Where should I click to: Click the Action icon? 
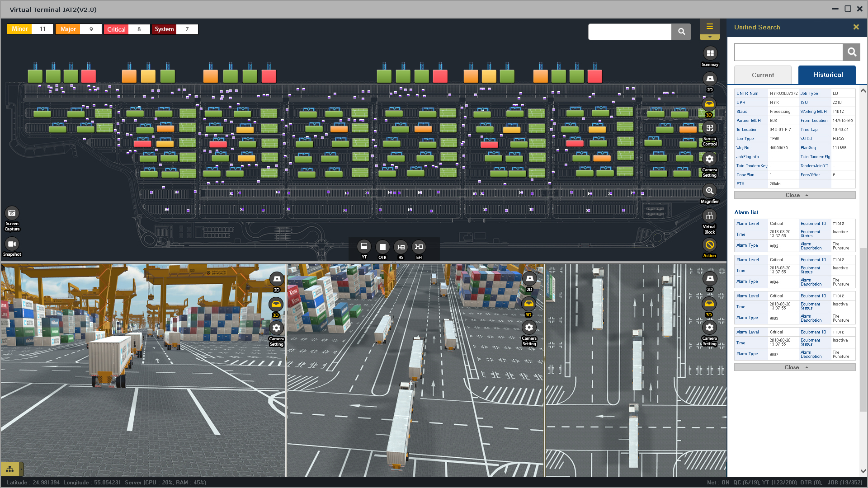(710, 245)
